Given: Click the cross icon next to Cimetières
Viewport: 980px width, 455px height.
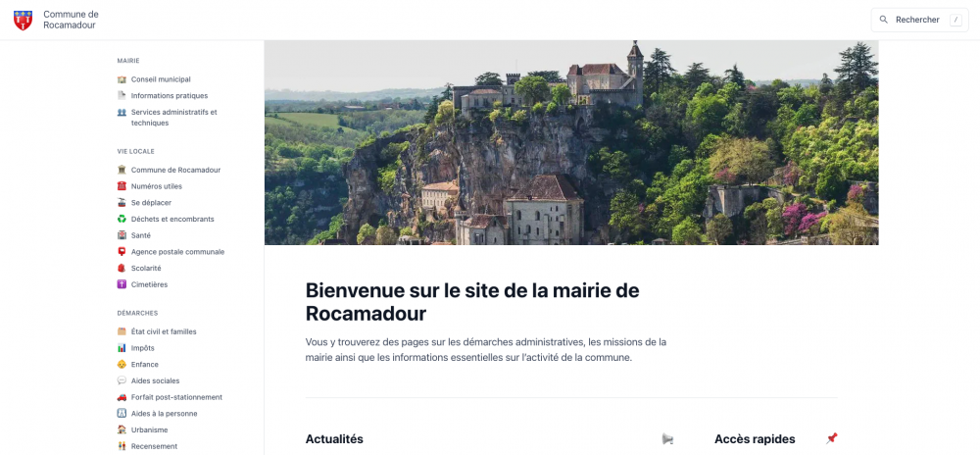Looking at the screenshot, I should (122, 284).
